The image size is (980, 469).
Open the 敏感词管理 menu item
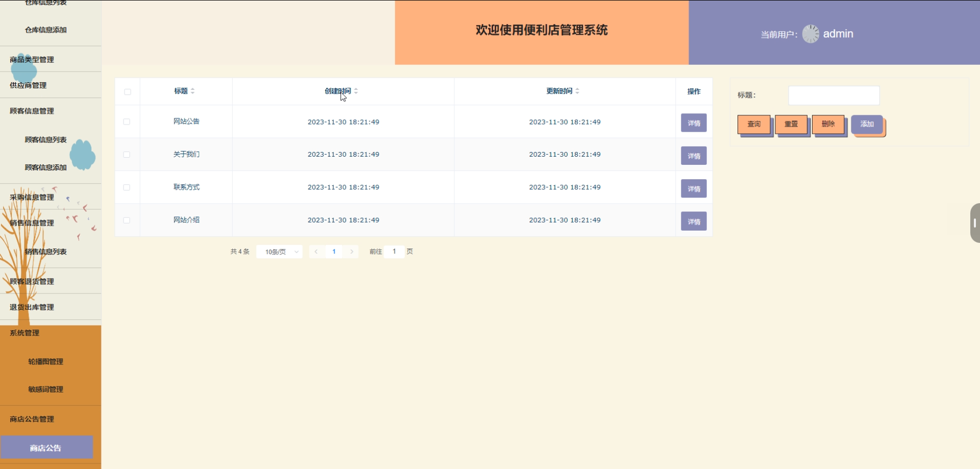pyautogui.click(x=46, y=389)
